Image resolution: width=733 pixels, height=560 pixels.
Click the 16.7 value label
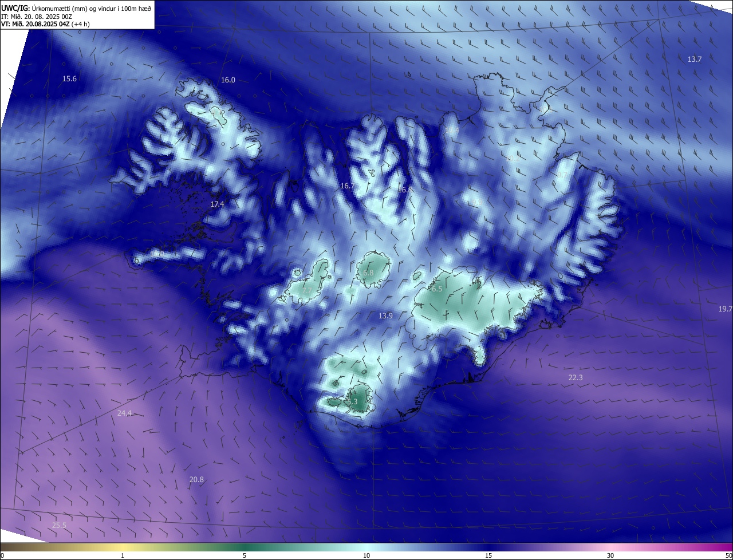pyautogui.click(x=347, y=186)
